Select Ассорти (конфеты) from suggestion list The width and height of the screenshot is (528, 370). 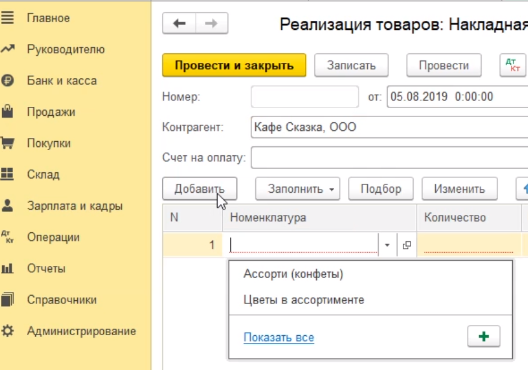(293, 274)
